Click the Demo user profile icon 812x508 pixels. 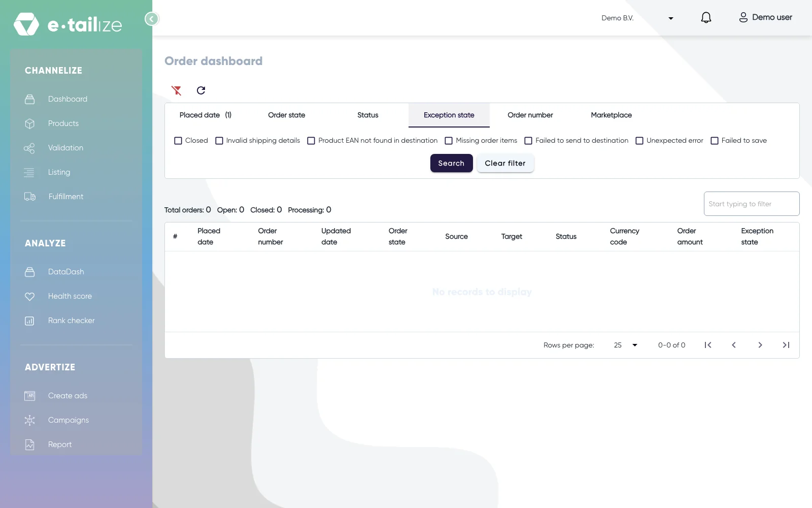tap(743, 17)
